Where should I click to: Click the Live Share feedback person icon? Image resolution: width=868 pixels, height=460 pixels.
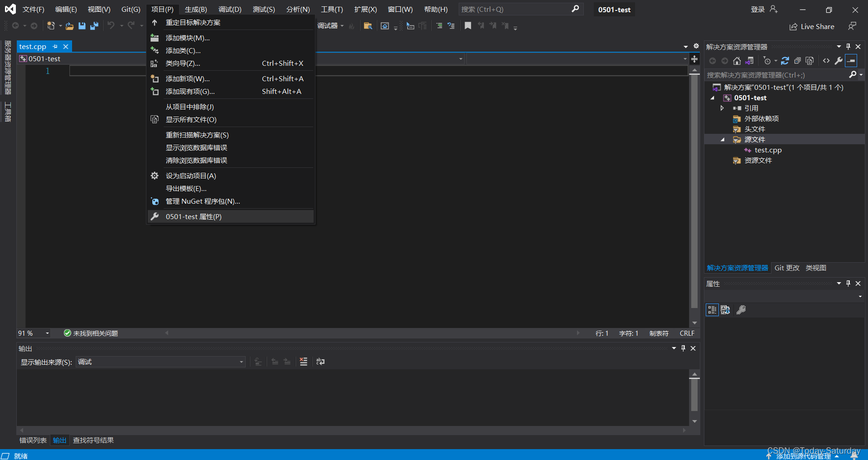click(852, 26)
